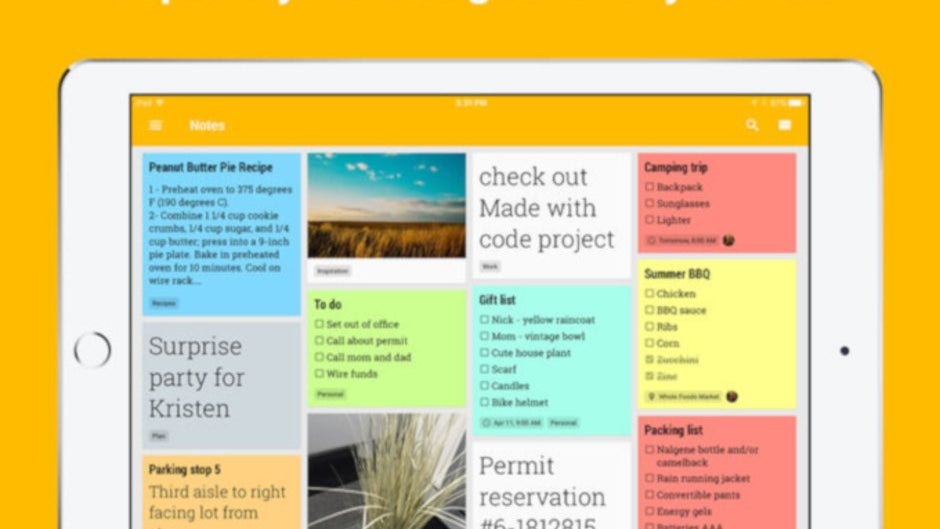Switch view with the layout icon
Viewport: 940px width, 529px height.
pyautogui.click(x=785, y=125)
